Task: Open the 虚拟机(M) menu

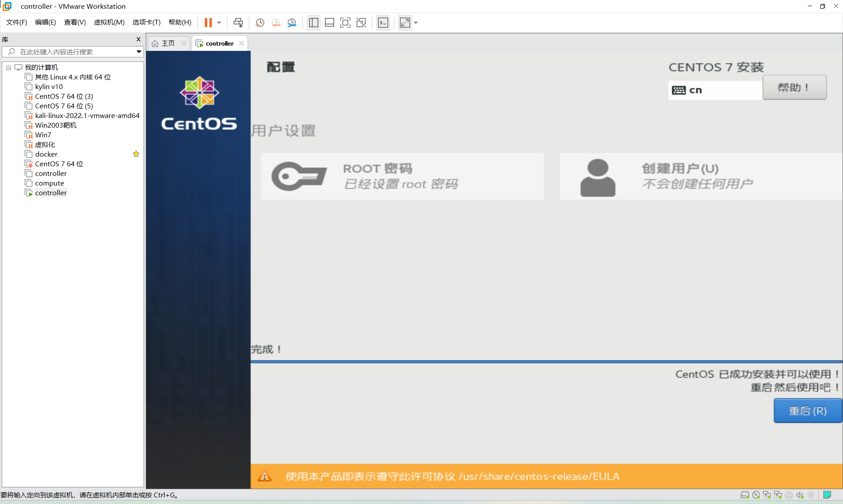Action: click(109, 22)
